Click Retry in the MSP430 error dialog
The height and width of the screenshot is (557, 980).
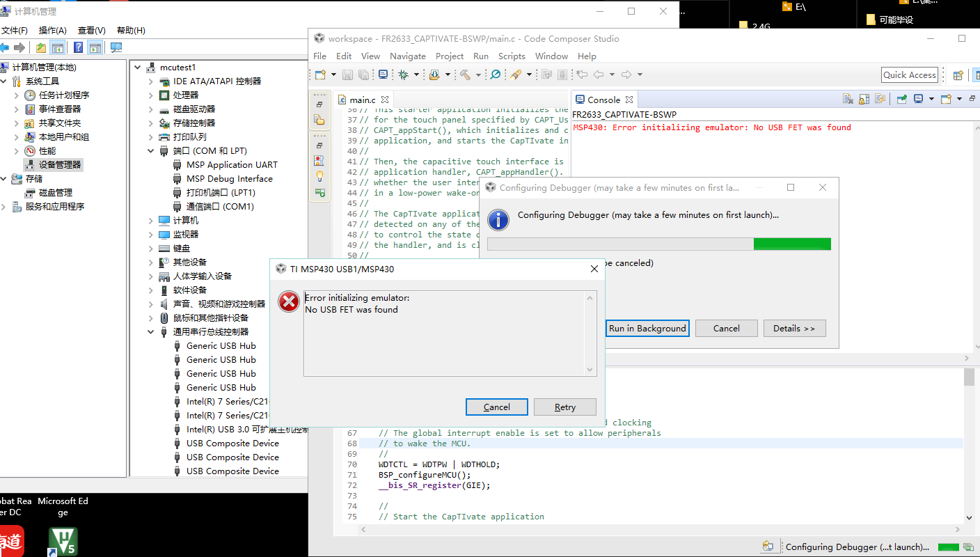[x=565, y=407]
